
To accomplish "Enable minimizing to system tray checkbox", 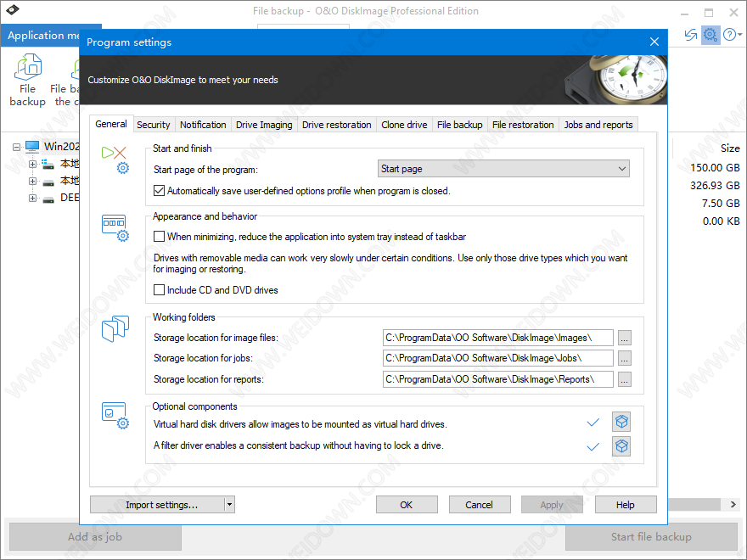I will 159,237.
